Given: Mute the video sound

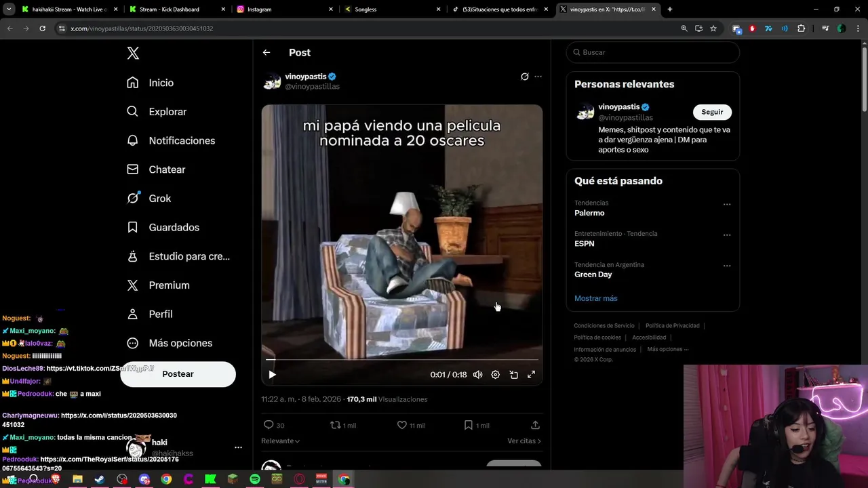Looking at the screenshot, I should pos(477,375).
